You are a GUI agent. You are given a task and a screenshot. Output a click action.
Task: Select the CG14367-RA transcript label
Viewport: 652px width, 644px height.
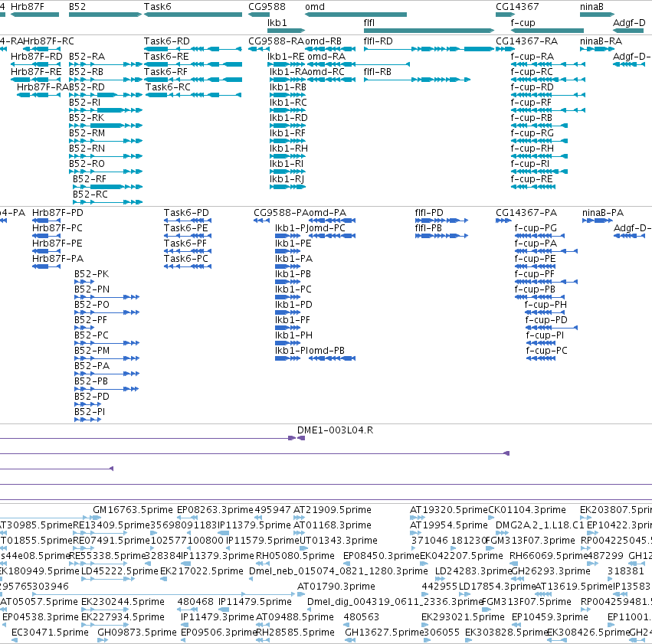point(527,41)
